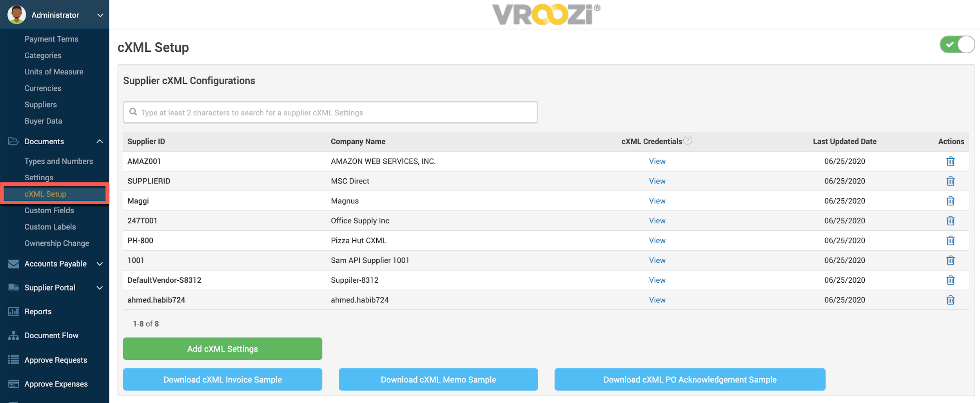
Task: View credentials for AMAZON WEB SERVICES, INC.
Action: pyautogui.click(x=657, y=161)
